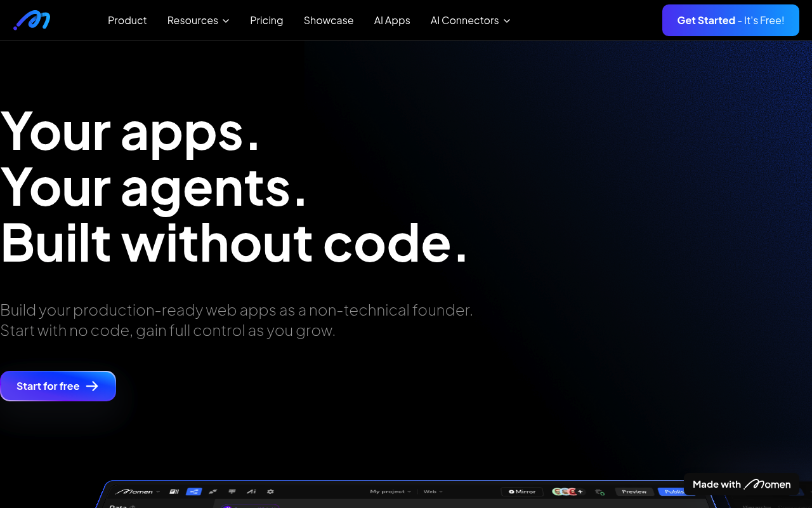
Task: Click the Momen logo in the Made with badge
Action: click(768, 485)
